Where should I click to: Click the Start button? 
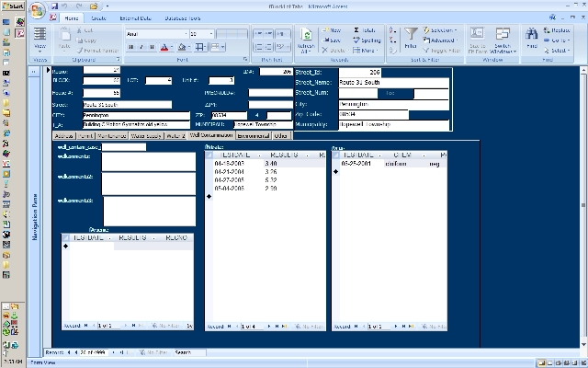click(x=13, y=6)
